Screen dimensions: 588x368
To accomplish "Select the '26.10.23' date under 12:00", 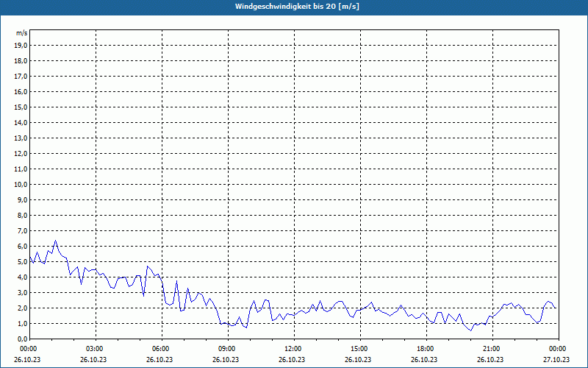I will coord(292,360).
